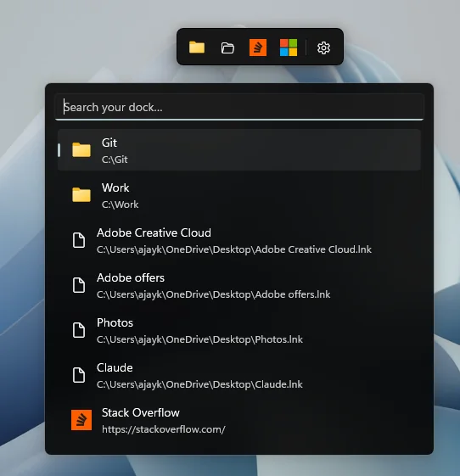The image size is (460, 476).
Task: Open the https://stackoverflow.com/ URL text
Action: [x=164, y=429]
